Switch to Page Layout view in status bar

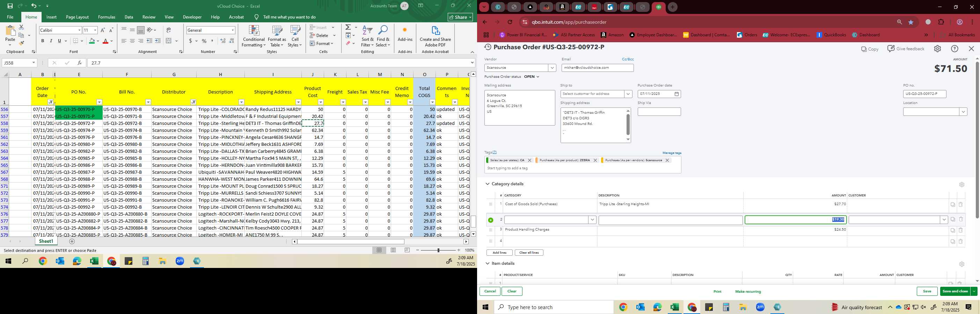pos(393,250)
